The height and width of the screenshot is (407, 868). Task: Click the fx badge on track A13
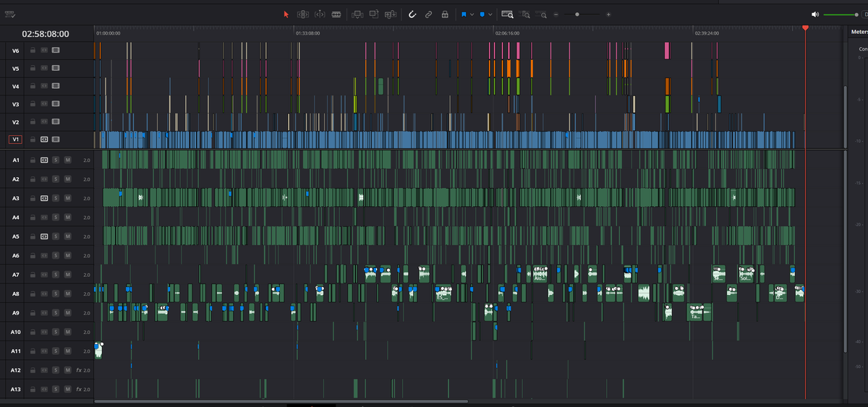(x=79, y=390)
